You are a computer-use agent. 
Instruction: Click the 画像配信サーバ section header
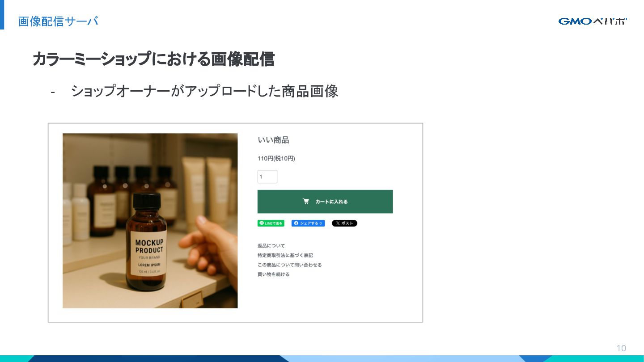click(x=58, y=21)
